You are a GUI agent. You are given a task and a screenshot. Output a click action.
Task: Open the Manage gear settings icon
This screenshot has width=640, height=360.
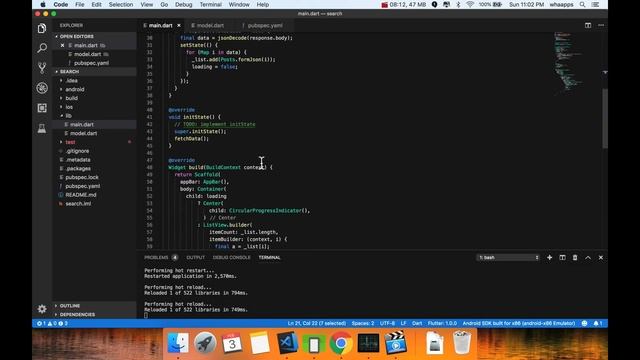(42, 309)
